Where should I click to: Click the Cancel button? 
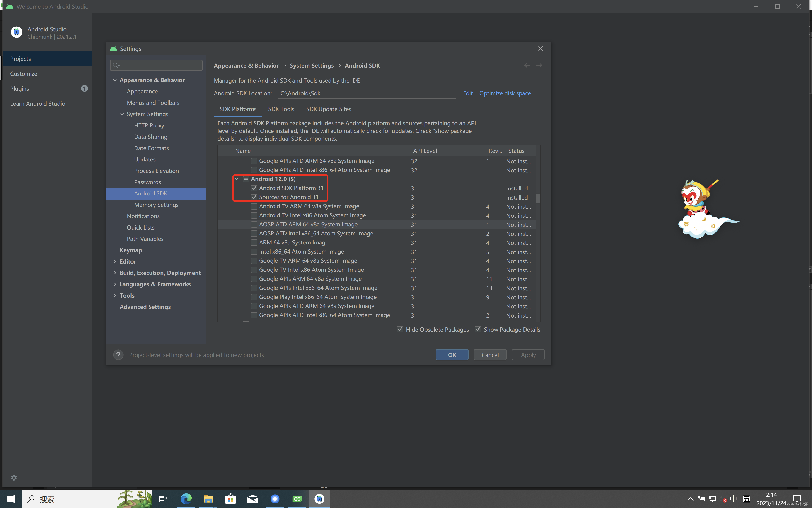point(490,355)
